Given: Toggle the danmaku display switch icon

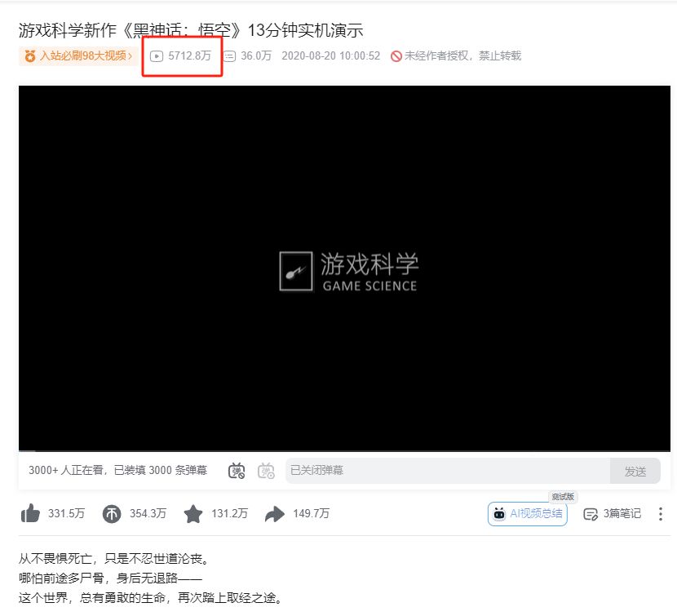Looking at the screenshot, I should pos(237,471).
